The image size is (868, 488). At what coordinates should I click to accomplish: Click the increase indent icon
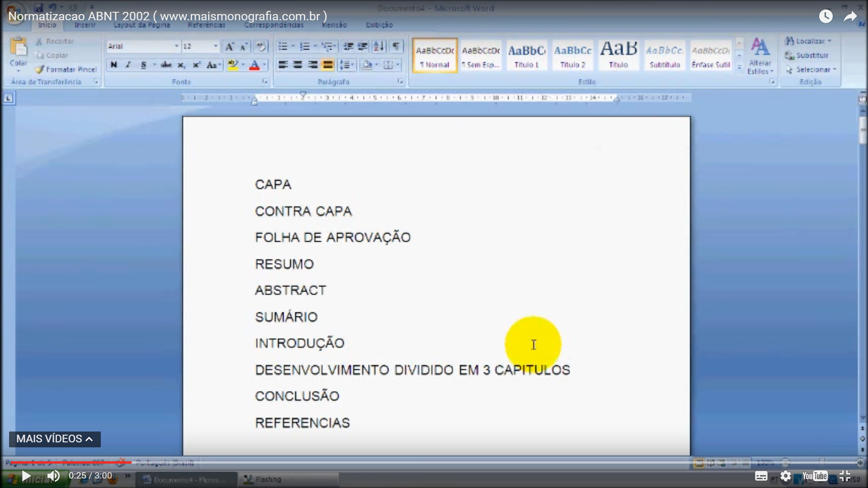[x=363, y=47]
